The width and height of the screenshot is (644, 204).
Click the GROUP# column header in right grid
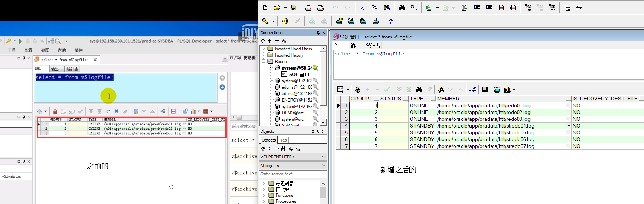click(x=364, y=99)
